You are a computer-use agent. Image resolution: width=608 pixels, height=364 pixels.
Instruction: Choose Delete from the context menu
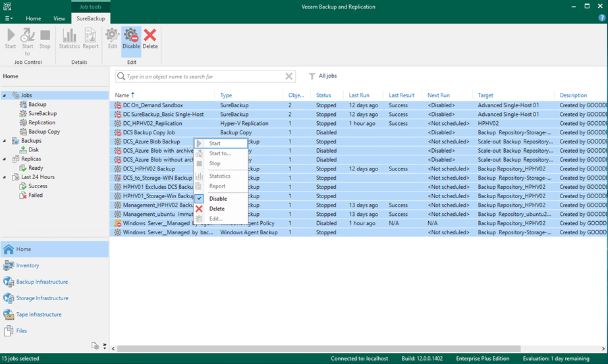[217, 209]
